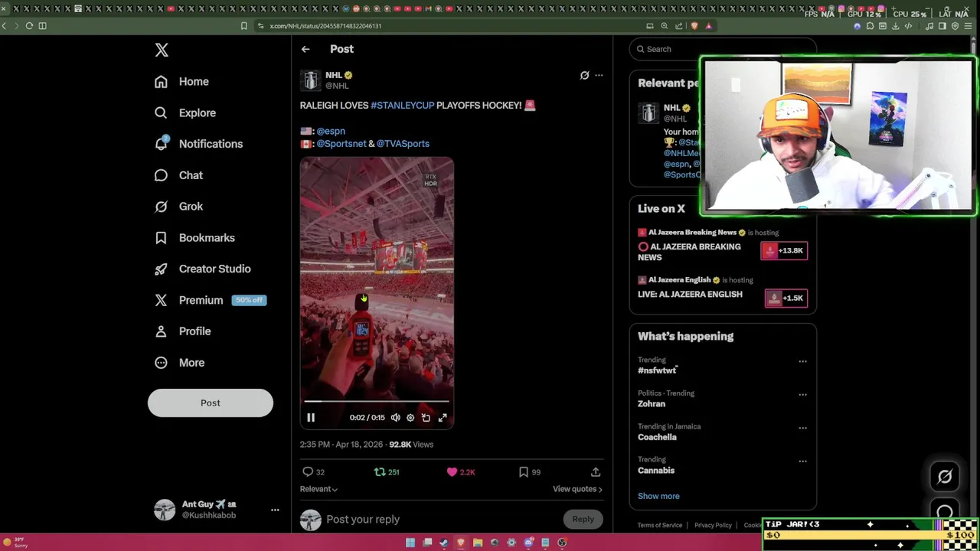
Task: Open Bookmarks from the sidebar
Action: 194,238
